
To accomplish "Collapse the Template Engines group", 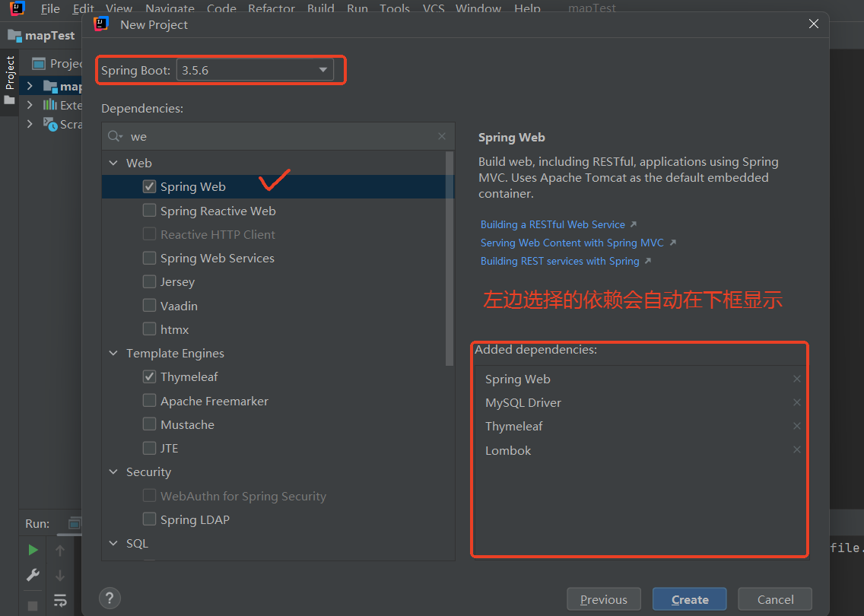I will click(x=113, y=353).
